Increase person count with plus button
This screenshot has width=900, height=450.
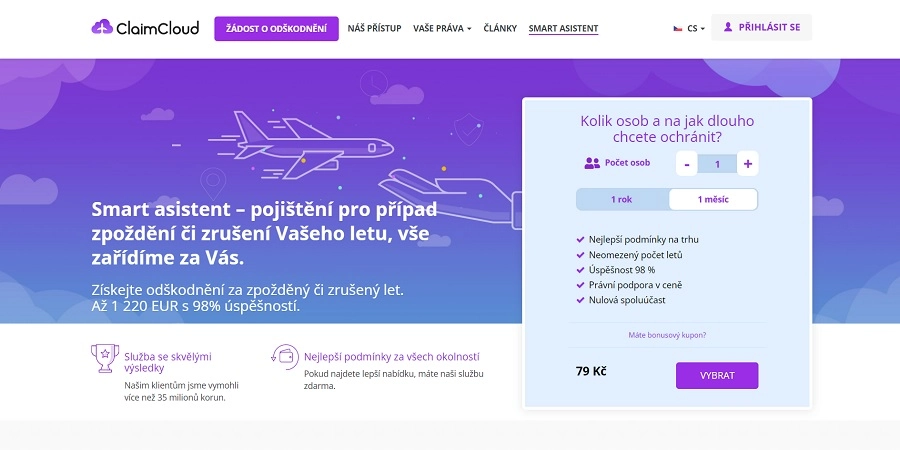coord(748,164)
